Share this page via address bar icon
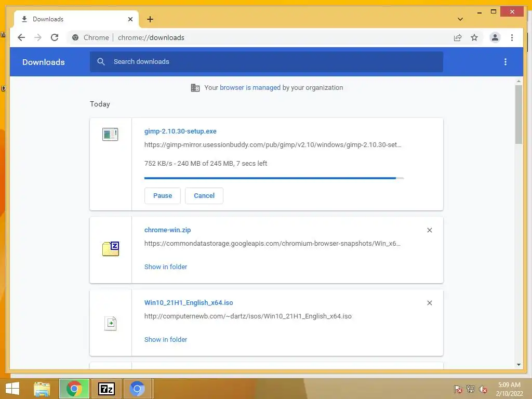 pos(458,37)
